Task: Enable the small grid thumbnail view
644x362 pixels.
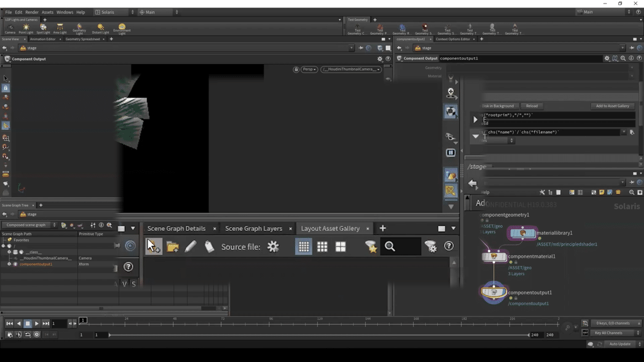Action: pyautogui.click(x=304, y=246)
